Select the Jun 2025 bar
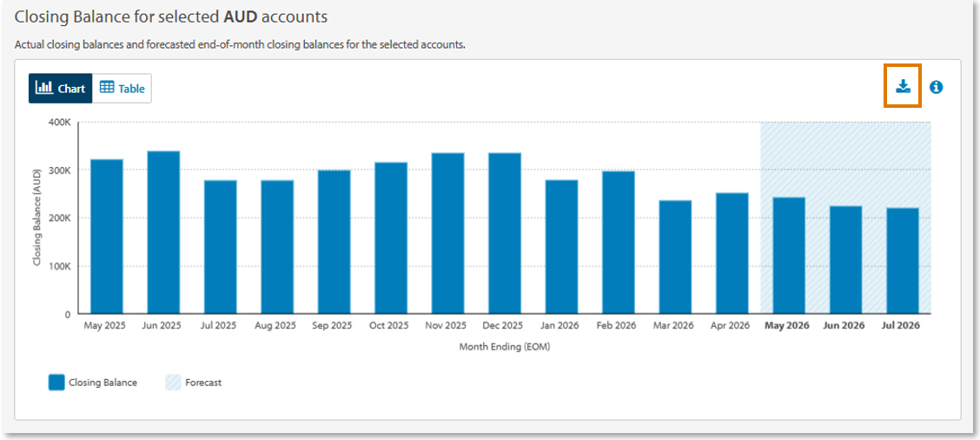 coord(163,231)
